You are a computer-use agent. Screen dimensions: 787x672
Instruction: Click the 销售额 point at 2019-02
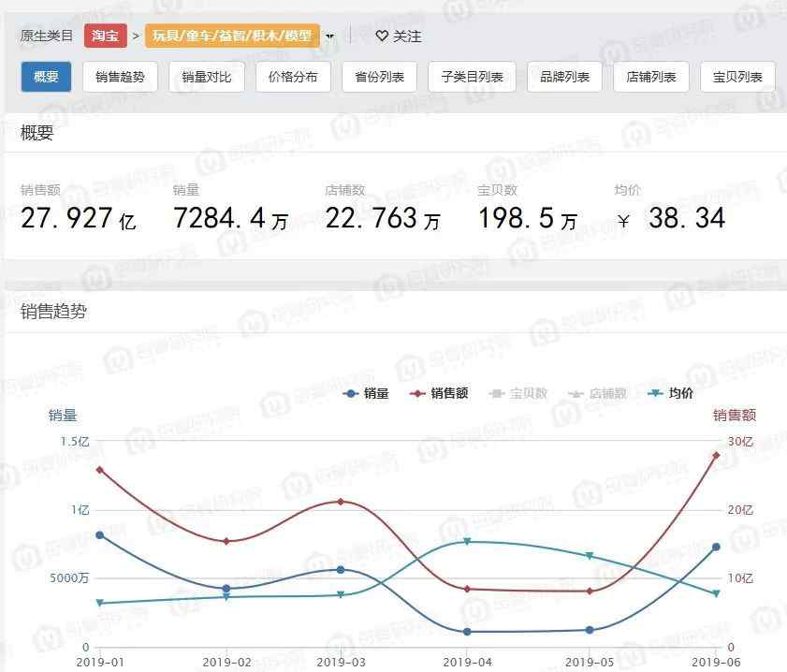click(226, 541)
